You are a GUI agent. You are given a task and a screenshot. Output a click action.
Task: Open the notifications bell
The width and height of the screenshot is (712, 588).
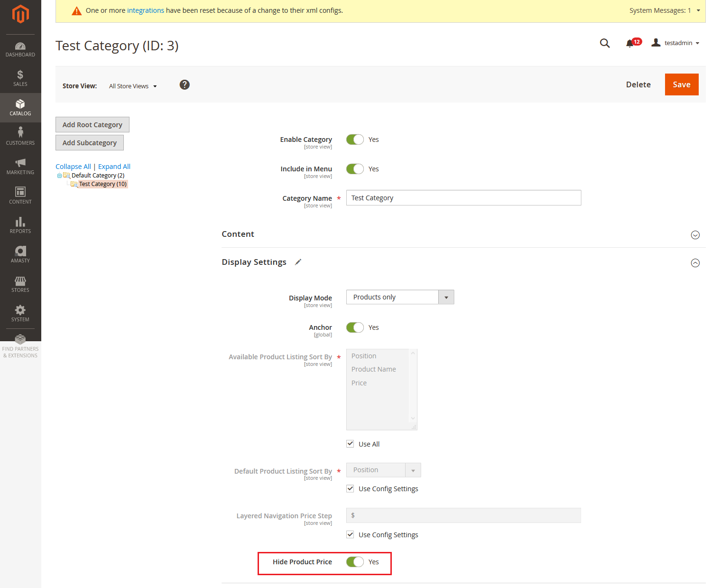(631, 43)
